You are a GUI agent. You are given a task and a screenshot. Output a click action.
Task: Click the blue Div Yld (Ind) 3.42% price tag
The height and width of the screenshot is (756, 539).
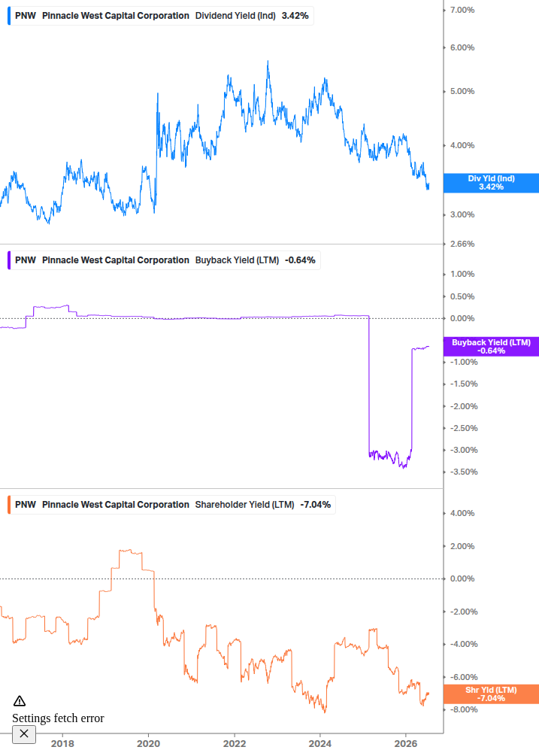click(x=491, y=183)
